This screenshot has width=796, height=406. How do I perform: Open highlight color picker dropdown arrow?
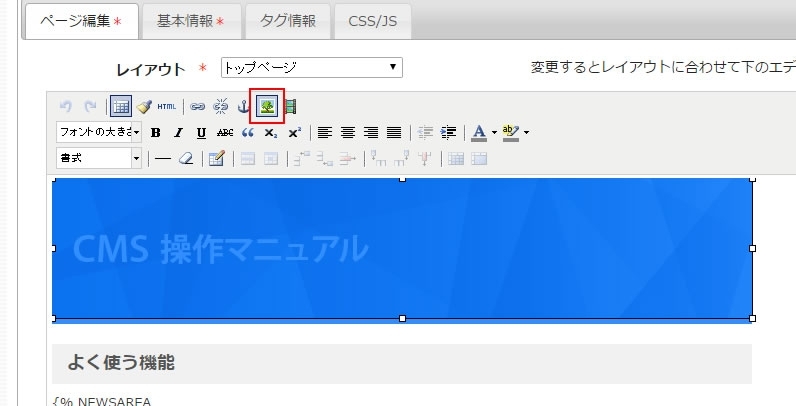[526, 133]
